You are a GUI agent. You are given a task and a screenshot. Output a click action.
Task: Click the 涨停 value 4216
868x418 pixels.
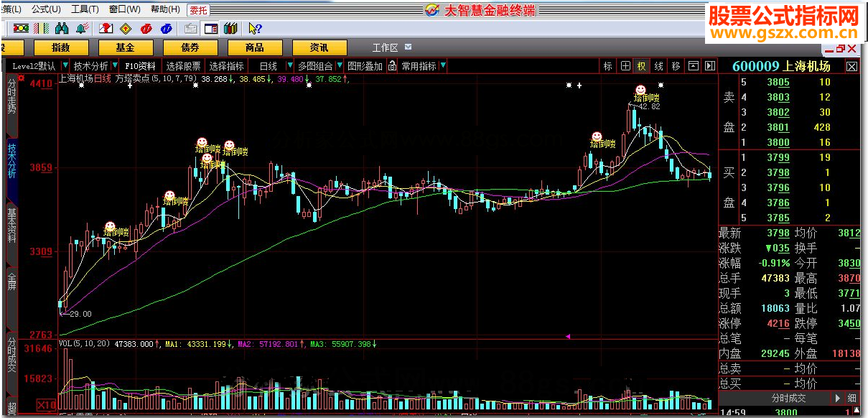click(778, 323)
